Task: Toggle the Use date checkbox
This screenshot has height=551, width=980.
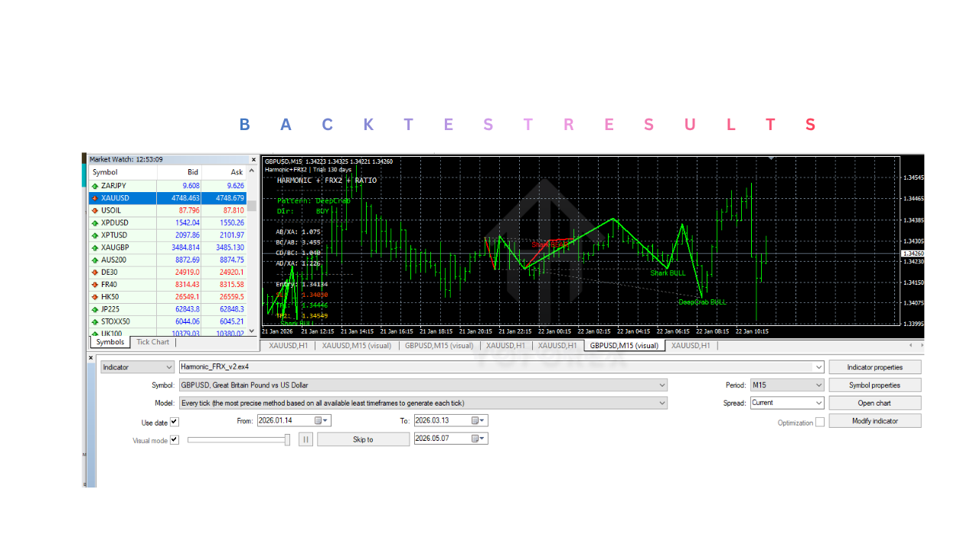Action: (x=174, y=422)
